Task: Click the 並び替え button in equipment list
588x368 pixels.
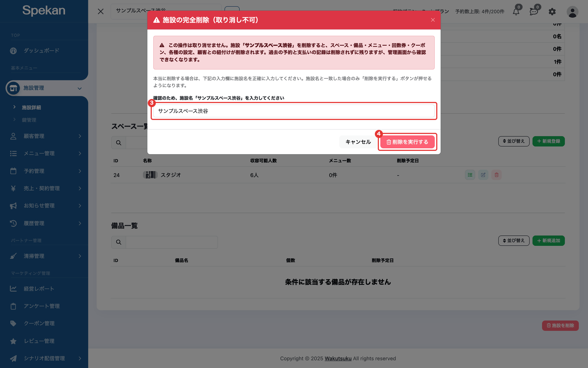Action: [514, 241]
